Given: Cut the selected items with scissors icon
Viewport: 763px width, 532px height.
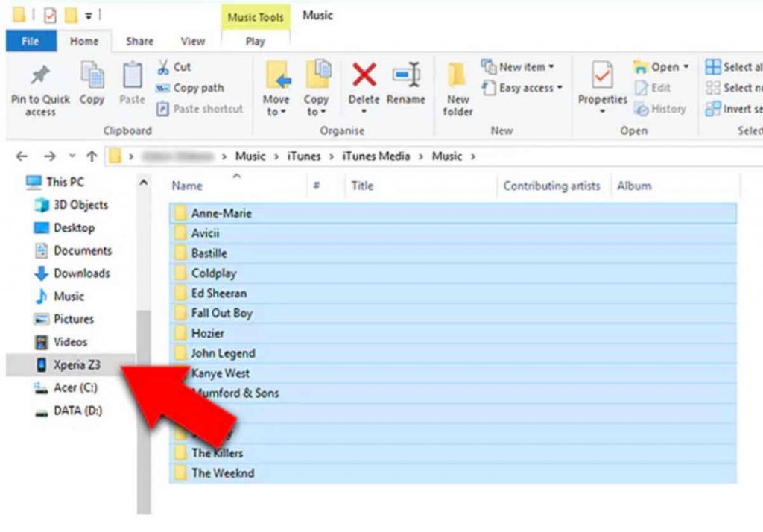Looking at the screenshot, I should coord(163,66).
